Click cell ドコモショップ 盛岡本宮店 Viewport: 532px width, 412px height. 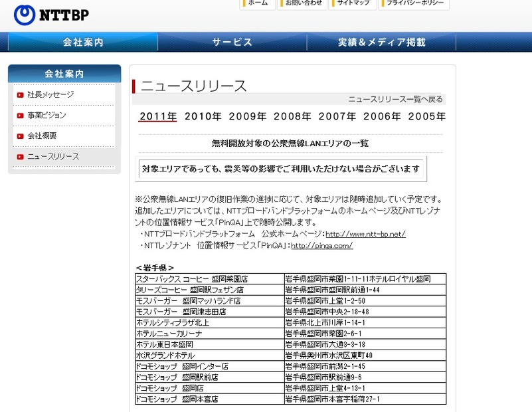pos(210,399)
